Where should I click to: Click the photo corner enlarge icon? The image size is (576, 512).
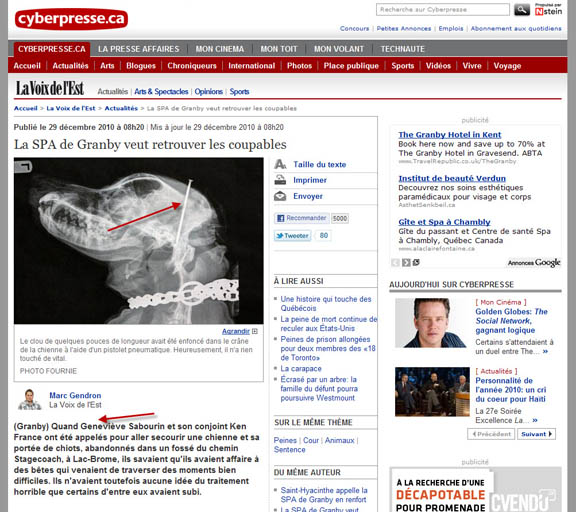click(23, 167)
